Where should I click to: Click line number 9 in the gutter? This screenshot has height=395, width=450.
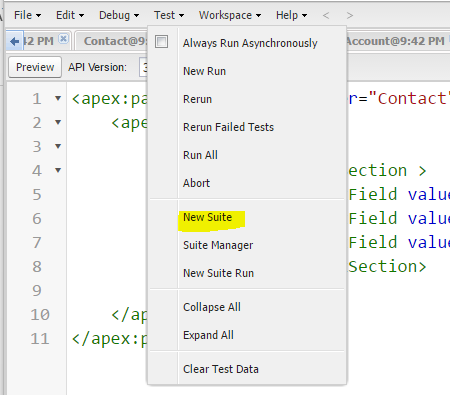(x=37, y=290)
